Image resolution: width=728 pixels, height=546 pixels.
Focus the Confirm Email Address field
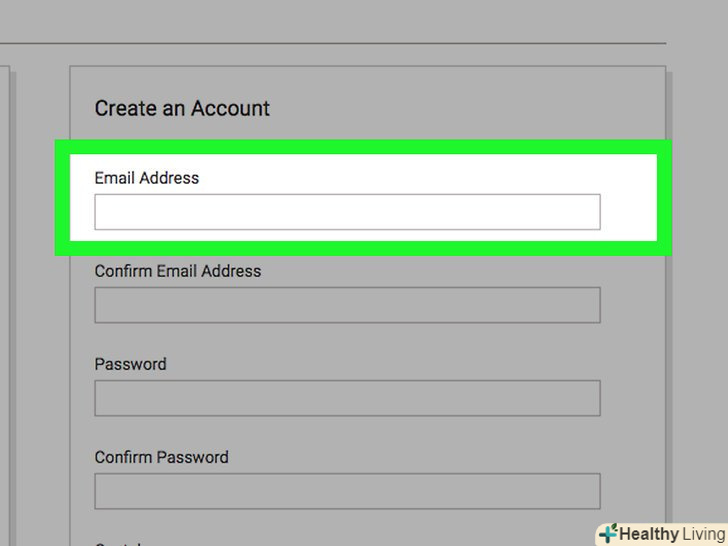click(347, 305)
